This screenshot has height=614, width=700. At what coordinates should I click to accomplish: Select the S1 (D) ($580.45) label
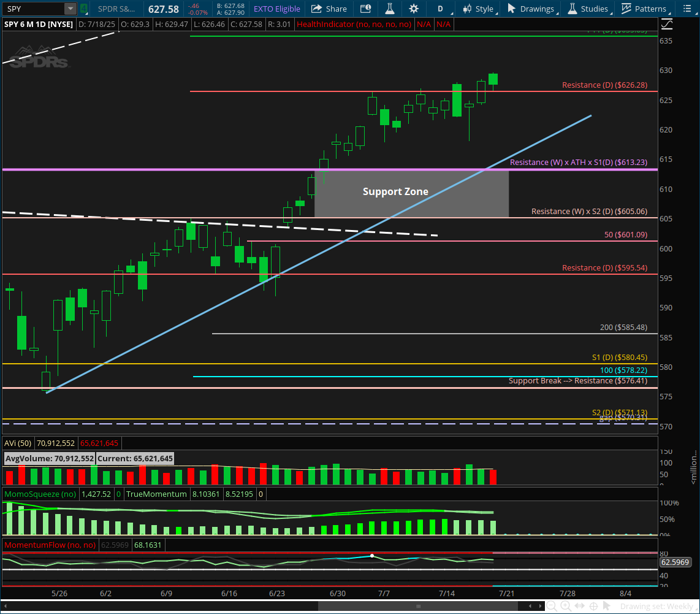point(620,358)
